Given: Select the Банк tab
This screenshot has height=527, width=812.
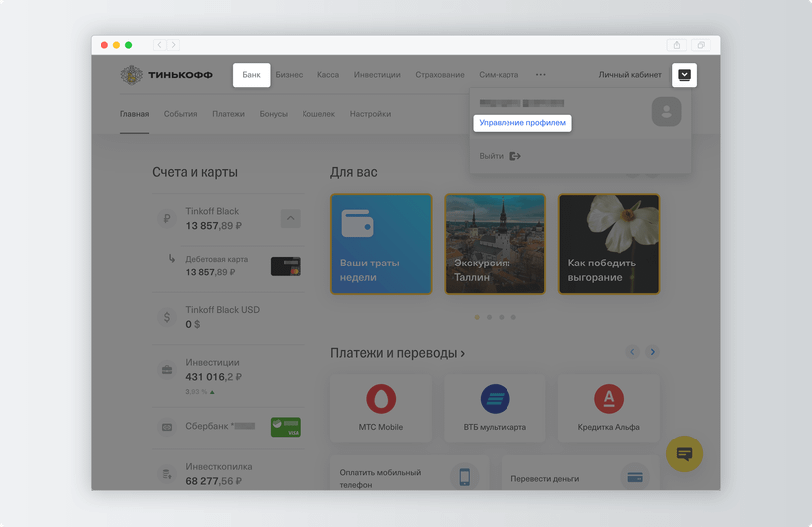Looking at the screenshot, I should [x=251, y=75].
